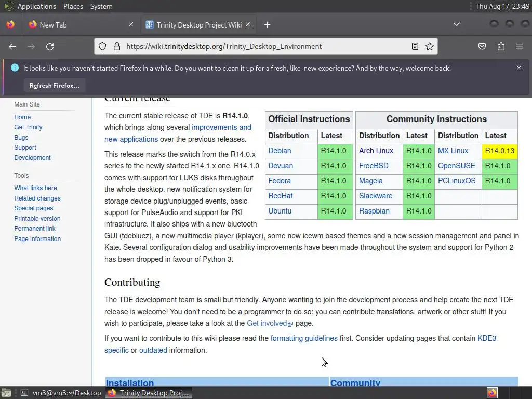Dismiss the Firefox refresh notification bar
532x399 pixels.
click(x=519, y=68)
